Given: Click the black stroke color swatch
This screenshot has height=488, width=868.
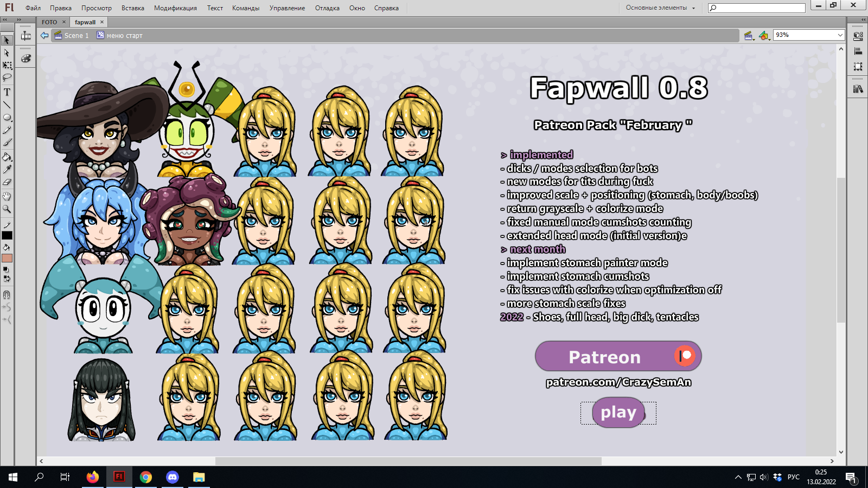Looking at the screenshot, I should pyautogui.click(x=7, y=235).
